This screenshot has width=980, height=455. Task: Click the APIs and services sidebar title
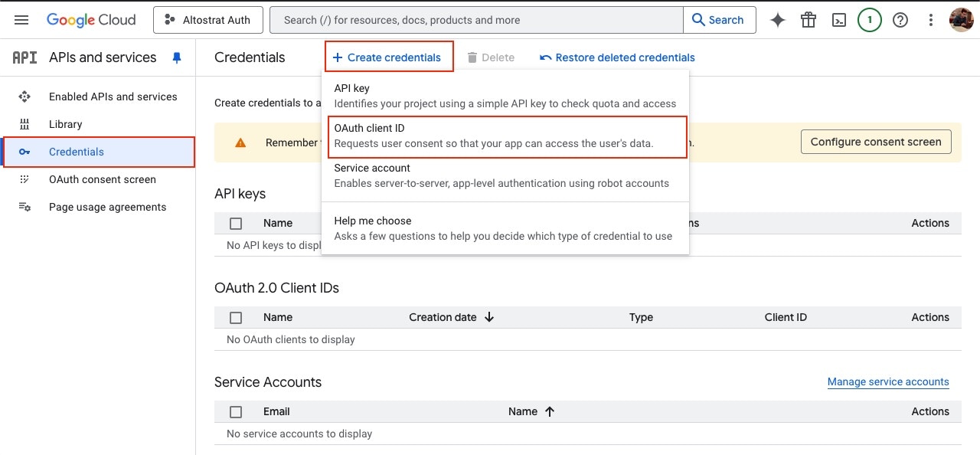(103, 57)
